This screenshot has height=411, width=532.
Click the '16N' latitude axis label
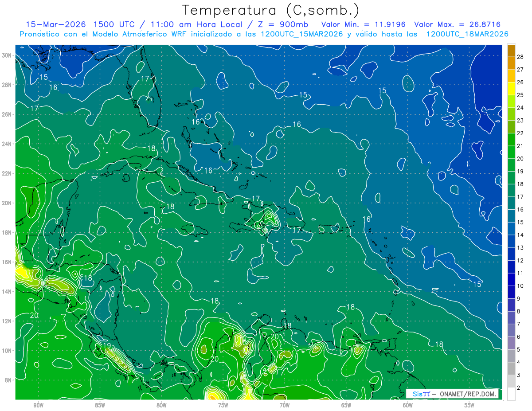coord(7,262)
